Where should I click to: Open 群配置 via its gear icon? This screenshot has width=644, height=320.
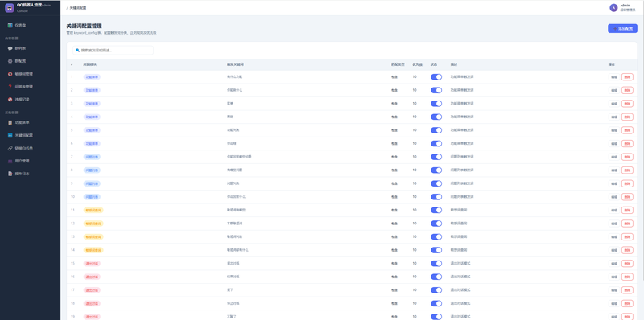pos(10,61)
